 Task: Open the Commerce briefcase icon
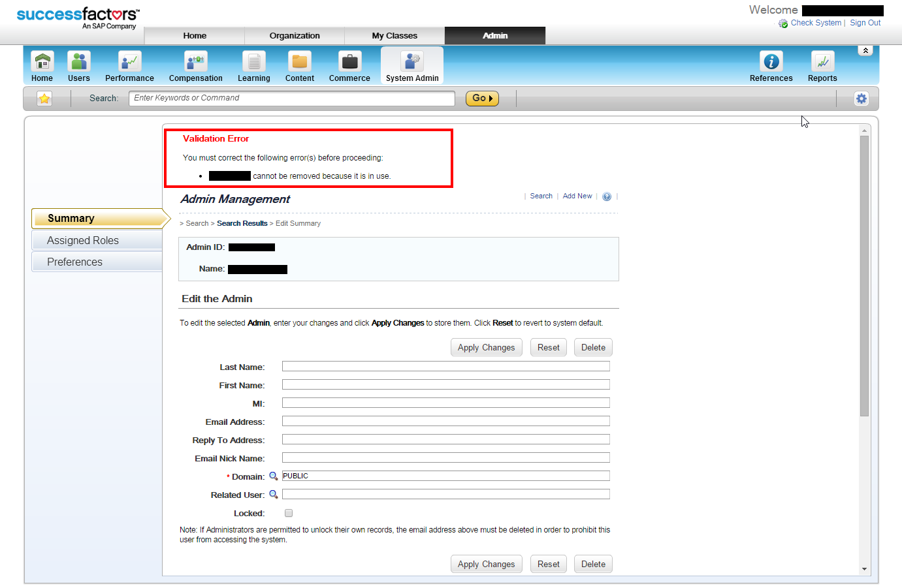[350, 61]
